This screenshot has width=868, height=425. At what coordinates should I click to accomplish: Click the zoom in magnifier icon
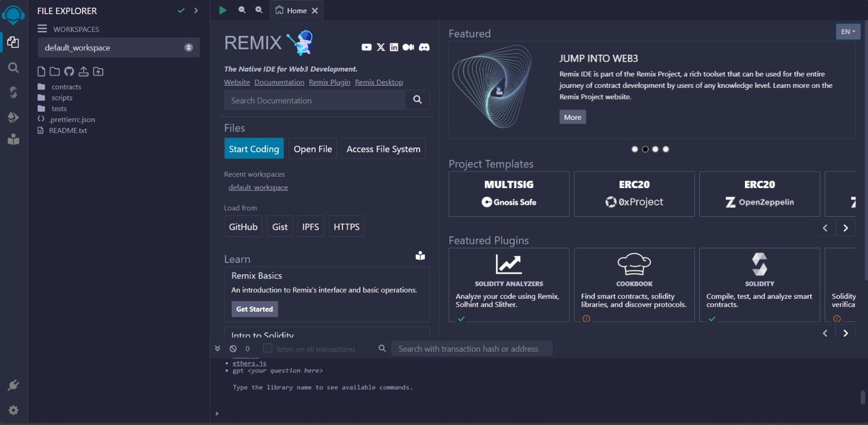click(259, 10)
